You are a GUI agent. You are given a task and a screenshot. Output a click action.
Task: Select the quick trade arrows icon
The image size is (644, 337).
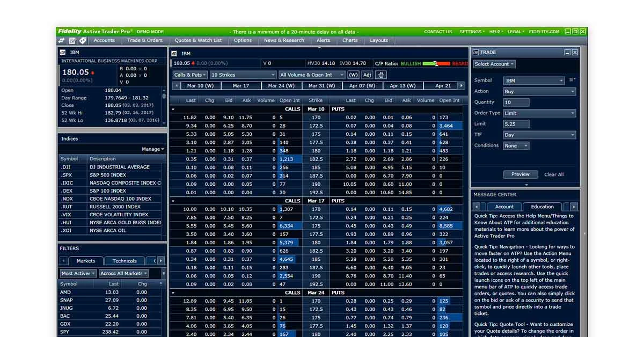pos(61,40)
